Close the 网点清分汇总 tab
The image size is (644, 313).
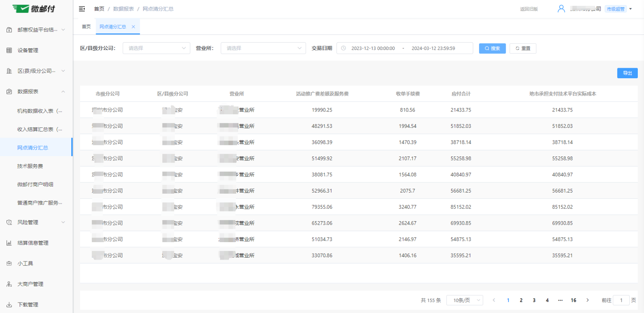(133, 27)
